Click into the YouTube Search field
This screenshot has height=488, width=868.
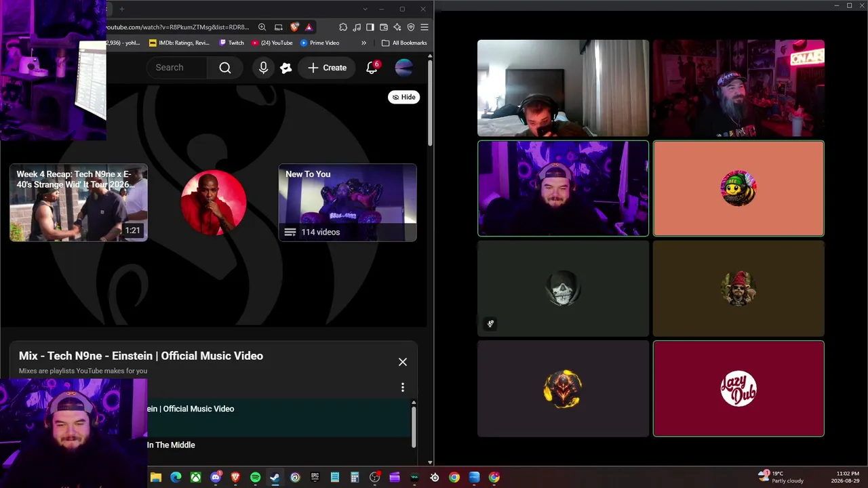178,68
